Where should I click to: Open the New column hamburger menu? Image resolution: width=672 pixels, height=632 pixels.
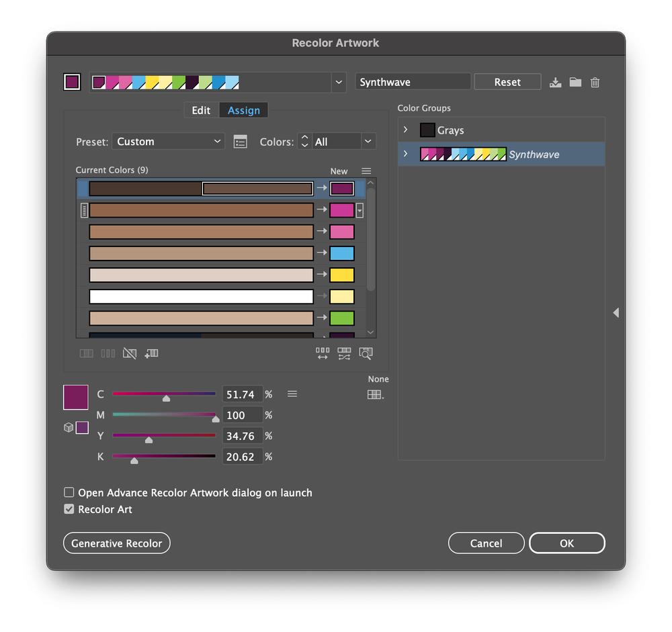366,171
